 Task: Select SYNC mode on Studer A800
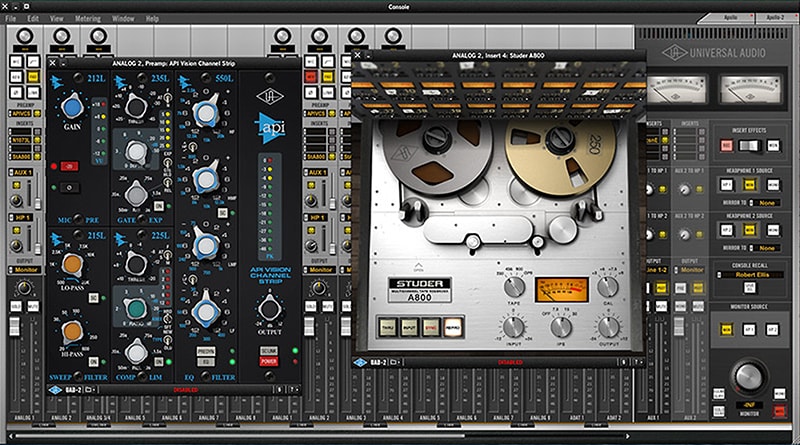click(431, 328)
